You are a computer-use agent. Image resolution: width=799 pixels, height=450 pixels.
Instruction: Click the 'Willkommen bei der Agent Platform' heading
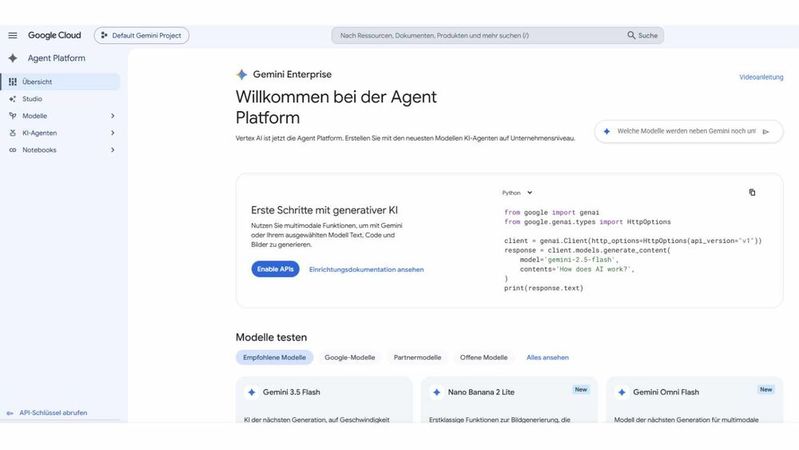click(336, 107)
